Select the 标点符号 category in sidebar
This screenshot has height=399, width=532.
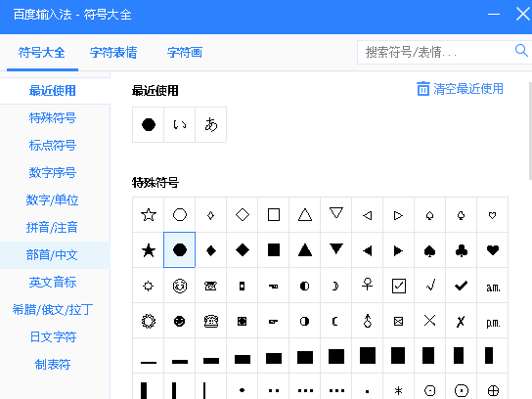click(53, 145)
